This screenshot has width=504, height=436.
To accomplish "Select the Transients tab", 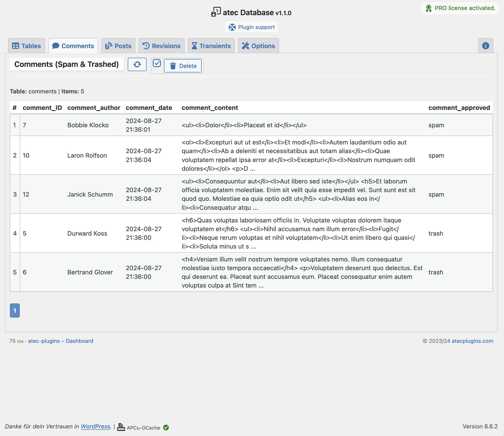I will tap(211, 46).
